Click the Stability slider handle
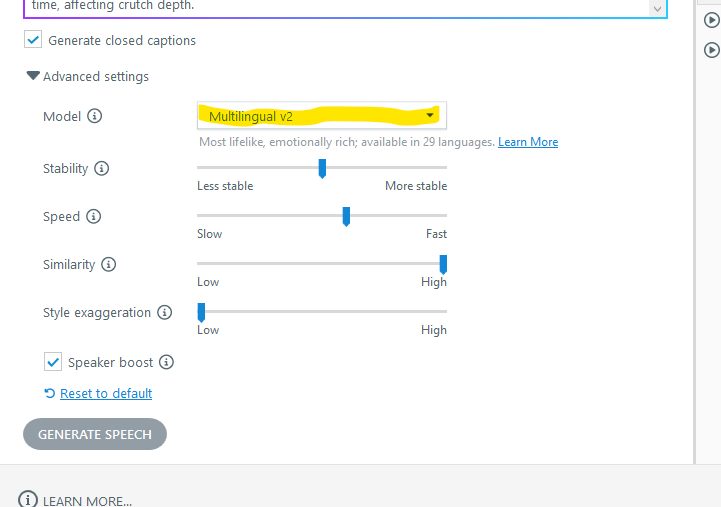This screenshot has height=507, width=721. tap(322, 168)
